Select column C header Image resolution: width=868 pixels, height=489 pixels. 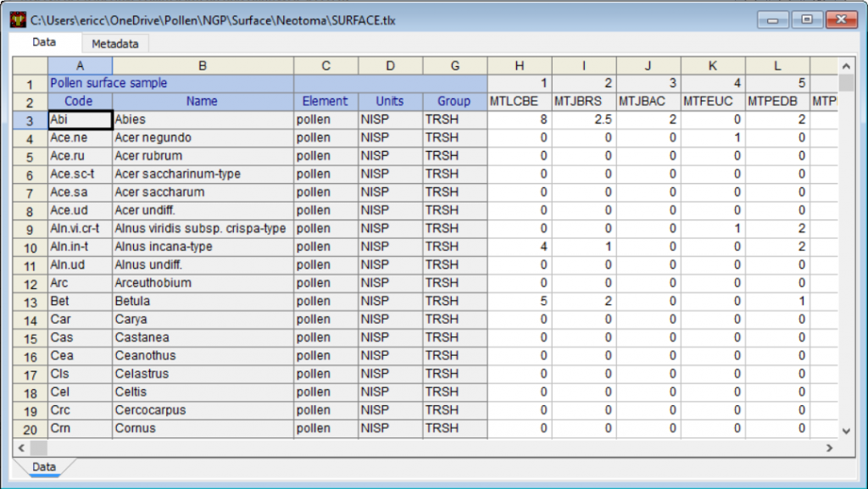(326, 66)
